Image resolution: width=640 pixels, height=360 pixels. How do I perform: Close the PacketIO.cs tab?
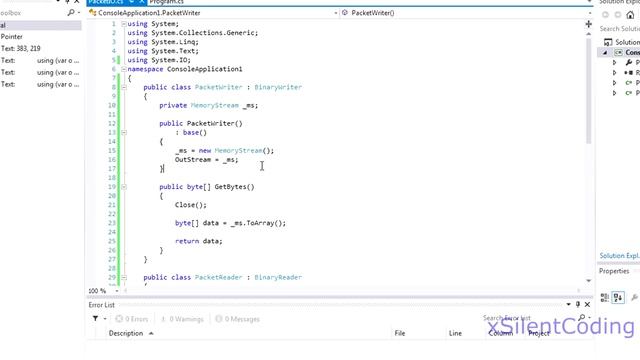click(141, 2)
